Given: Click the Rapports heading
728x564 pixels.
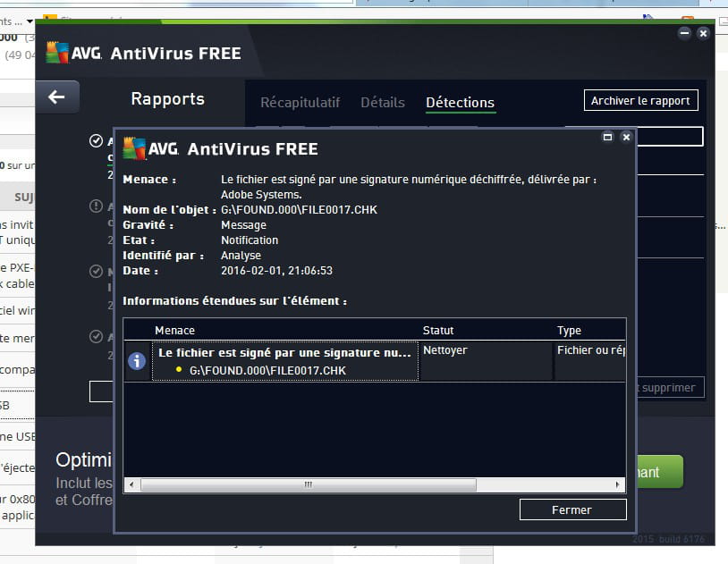Looking at the screenshot, I should 167,99.
